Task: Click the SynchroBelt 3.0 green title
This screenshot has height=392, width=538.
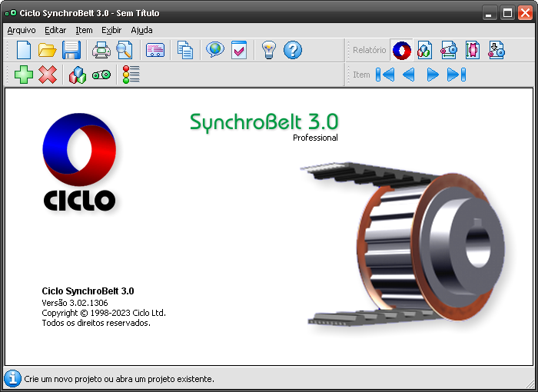Action: (264, 122)
